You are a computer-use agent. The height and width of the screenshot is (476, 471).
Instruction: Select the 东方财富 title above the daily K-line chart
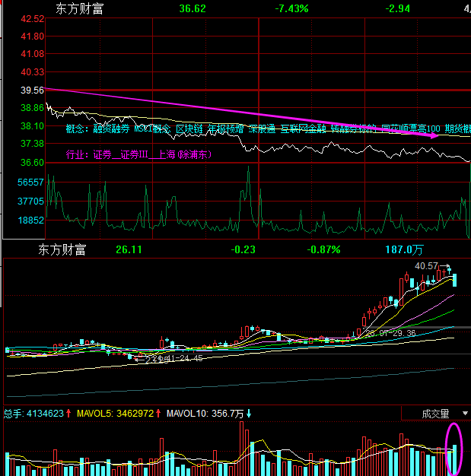[x=62, y=249]
